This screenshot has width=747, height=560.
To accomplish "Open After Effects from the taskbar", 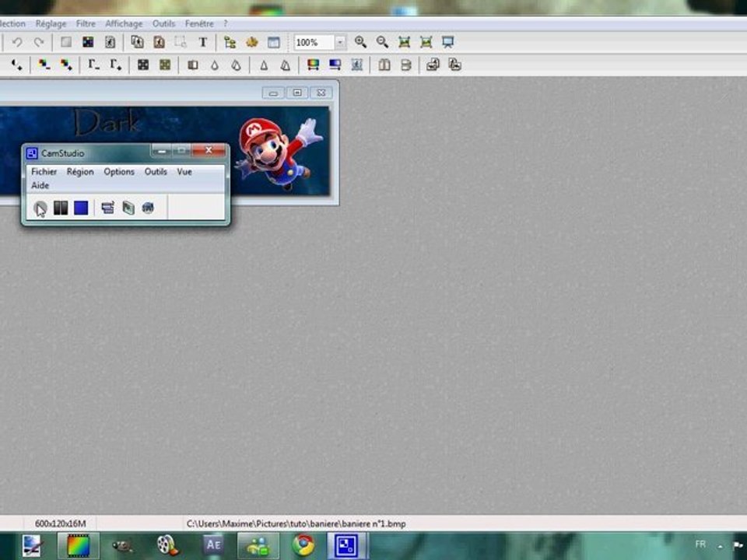I will [x=213, y=544].
